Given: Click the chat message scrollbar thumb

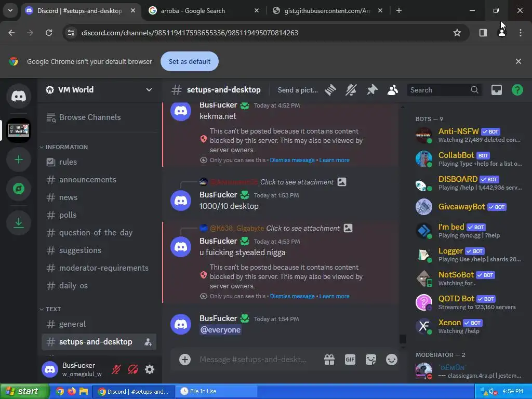Looking at the screenshot, I should pyautogui.click(x=403, y=339).
